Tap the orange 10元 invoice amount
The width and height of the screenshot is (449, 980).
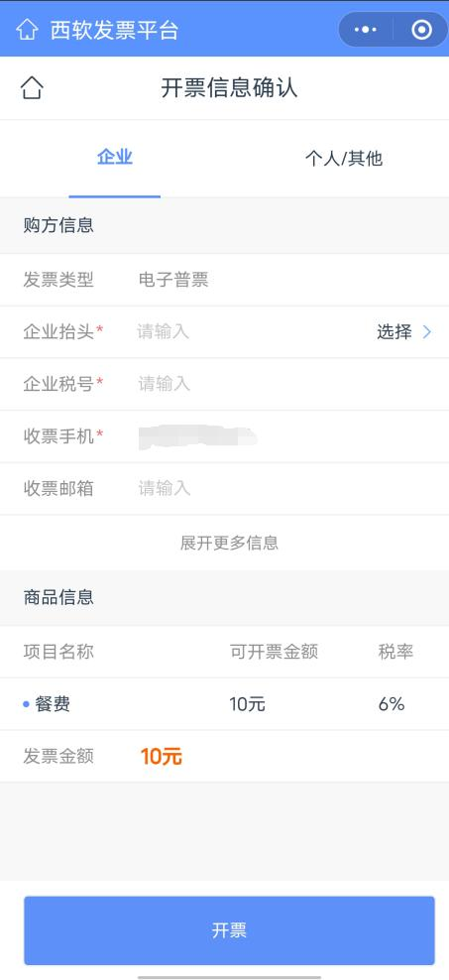pyautogui.click(x=162, y=757)
